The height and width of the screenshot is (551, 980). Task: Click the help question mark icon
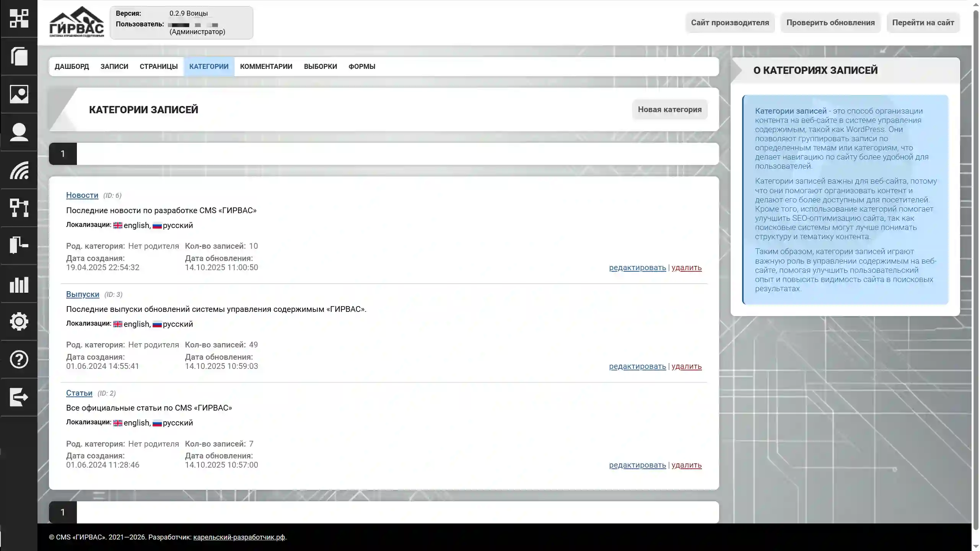click(19, 359)
